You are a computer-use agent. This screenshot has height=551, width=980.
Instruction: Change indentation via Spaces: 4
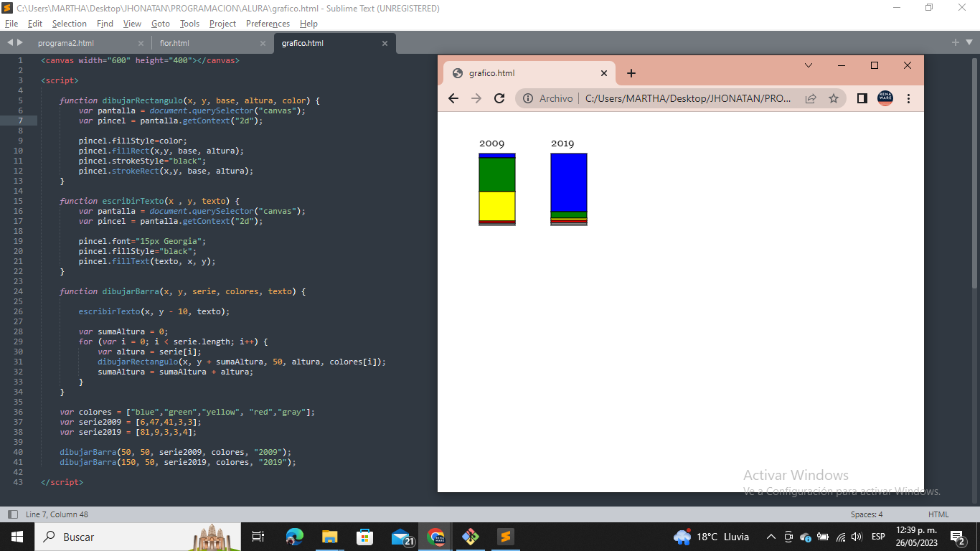[x=867, y=514]
